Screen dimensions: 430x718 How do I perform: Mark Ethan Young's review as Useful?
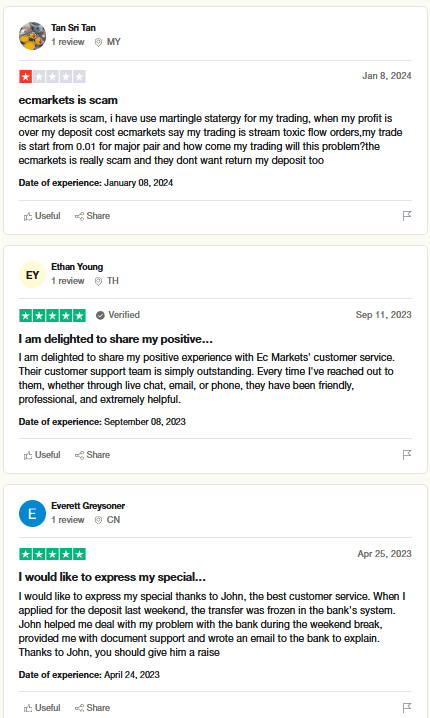(x=42, y=455)
